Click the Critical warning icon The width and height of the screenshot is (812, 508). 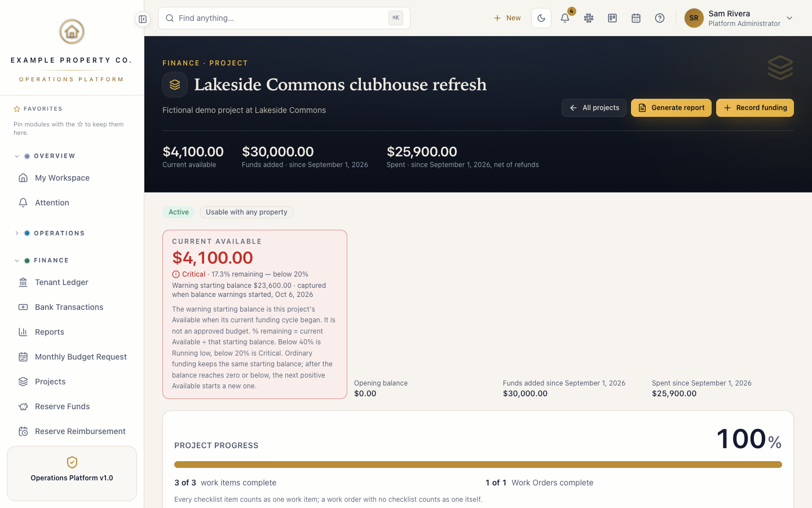pos(176,274)
